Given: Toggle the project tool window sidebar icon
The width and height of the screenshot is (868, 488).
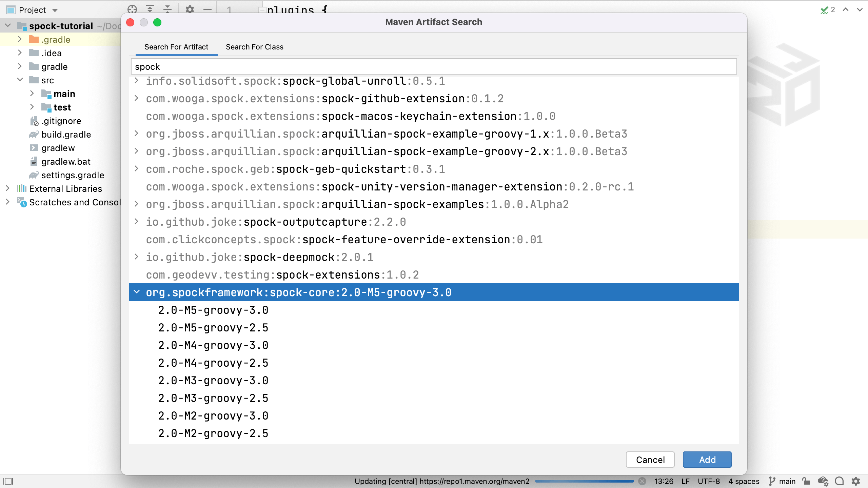Looking at the screenshot, I should point(8,481).
